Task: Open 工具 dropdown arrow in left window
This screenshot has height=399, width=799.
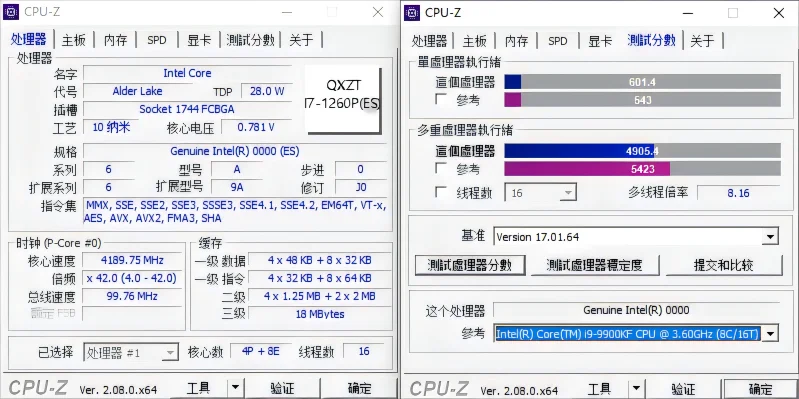Action: pos(235,388)
